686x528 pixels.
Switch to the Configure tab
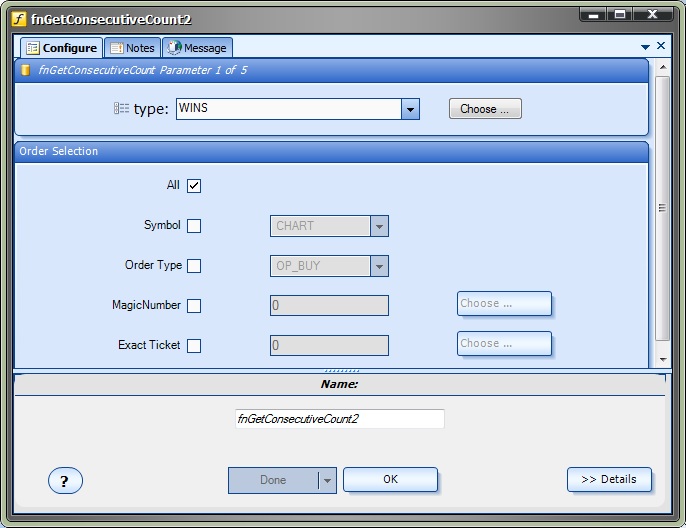pyautogui.click(x=61, y=48)
